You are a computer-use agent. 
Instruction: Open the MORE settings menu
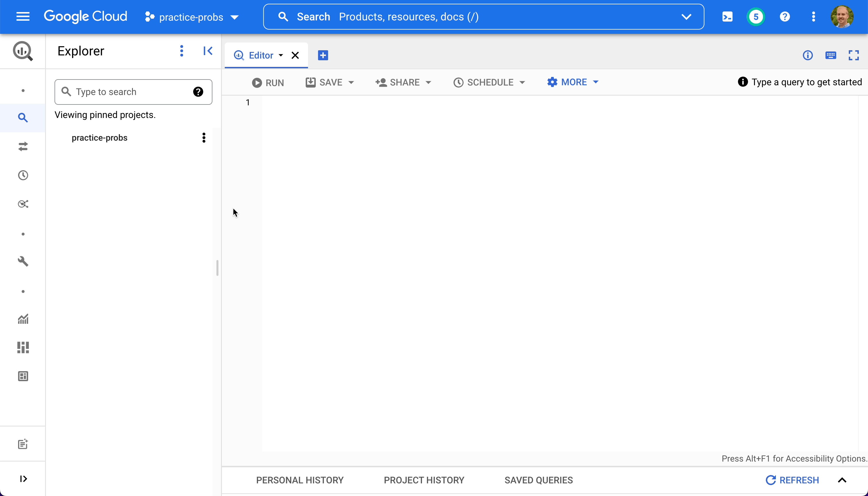coord(567,82)
